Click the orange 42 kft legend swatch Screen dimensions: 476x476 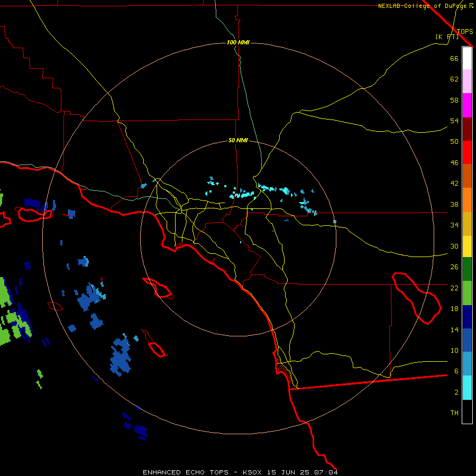click(x=467, y=176)
